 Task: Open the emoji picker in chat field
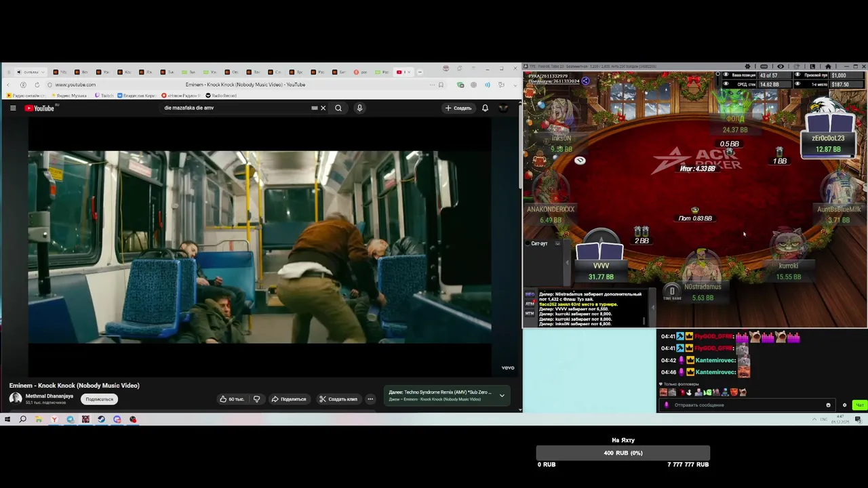(828, 405)
